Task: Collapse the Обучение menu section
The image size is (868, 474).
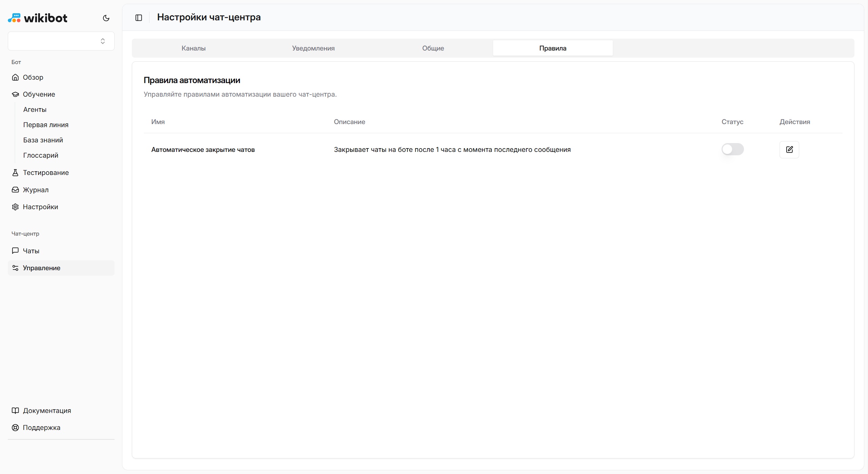Action: (x=39, y=94)
